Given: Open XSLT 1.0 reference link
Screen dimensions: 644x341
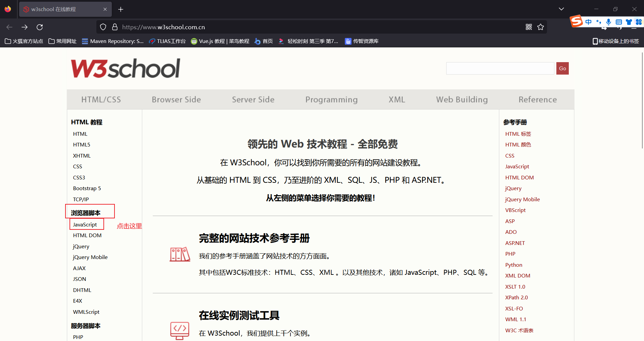Looking at the screenshot, I should click(515, 287).
